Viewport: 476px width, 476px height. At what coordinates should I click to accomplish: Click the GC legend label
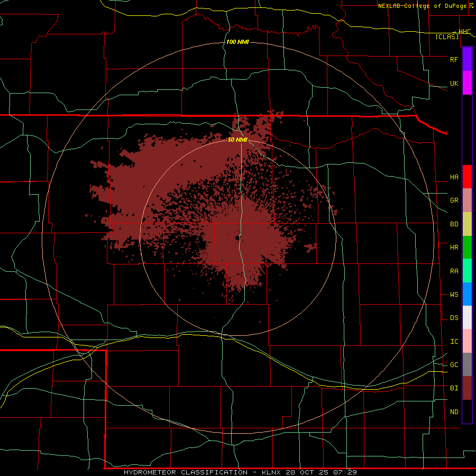click(454, 364)
